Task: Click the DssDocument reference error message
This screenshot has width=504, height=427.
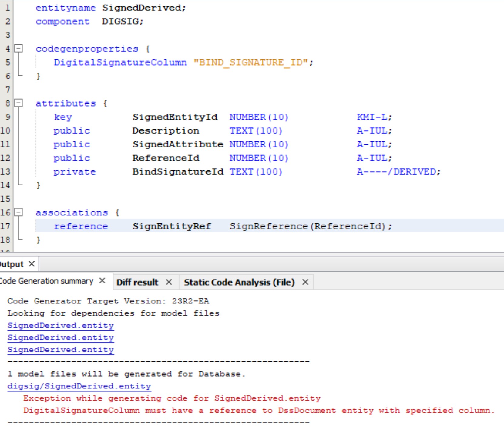Action: point(259,410)
